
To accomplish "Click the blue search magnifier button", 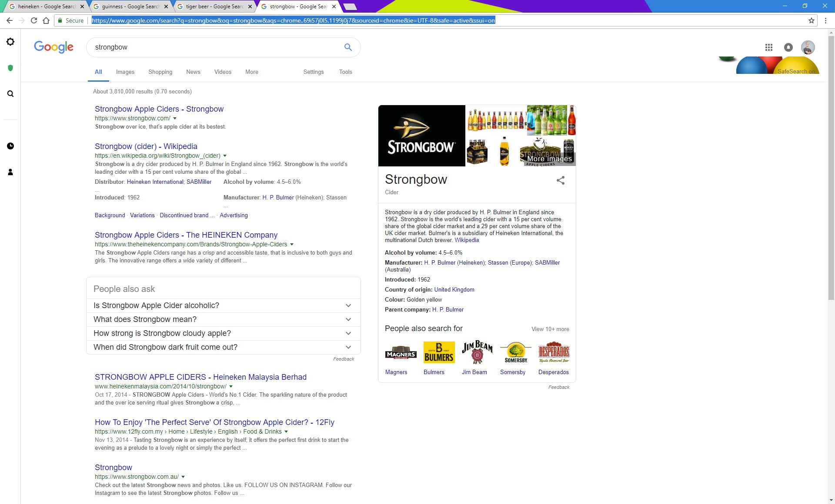I will pos(348,47).
